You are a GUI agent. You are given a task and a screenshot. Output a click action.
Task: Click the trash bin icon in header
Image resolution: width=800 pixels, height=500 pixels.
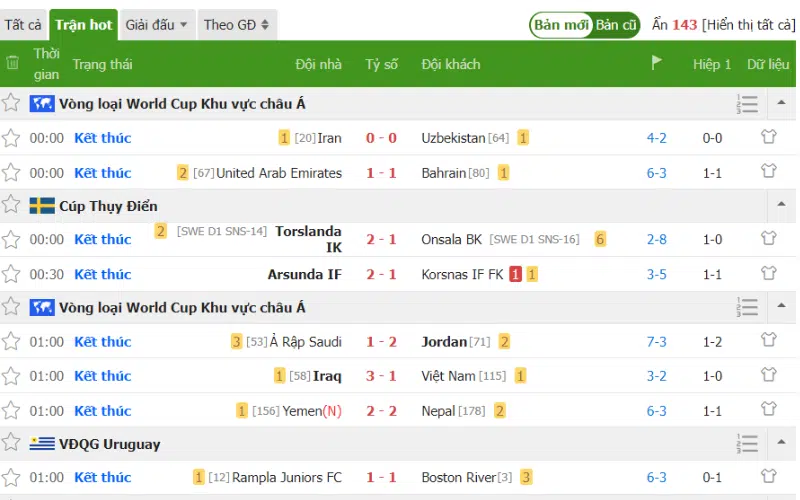pyautogui.click(x=12, y=63)
